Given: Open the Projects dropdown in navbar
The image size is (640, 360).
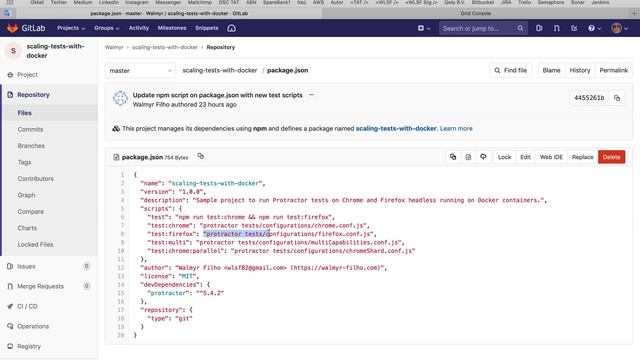Looking at the screenshot, I should [x=71, y=28].
